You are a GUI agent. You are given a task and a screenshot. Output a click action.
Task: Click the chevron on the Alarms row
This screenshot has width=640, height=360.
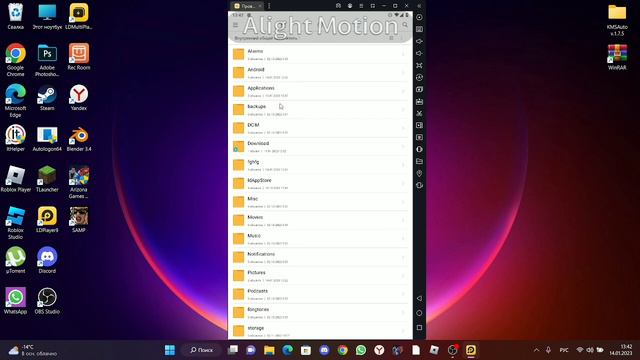pyautogui.click(x=403, y=54)
